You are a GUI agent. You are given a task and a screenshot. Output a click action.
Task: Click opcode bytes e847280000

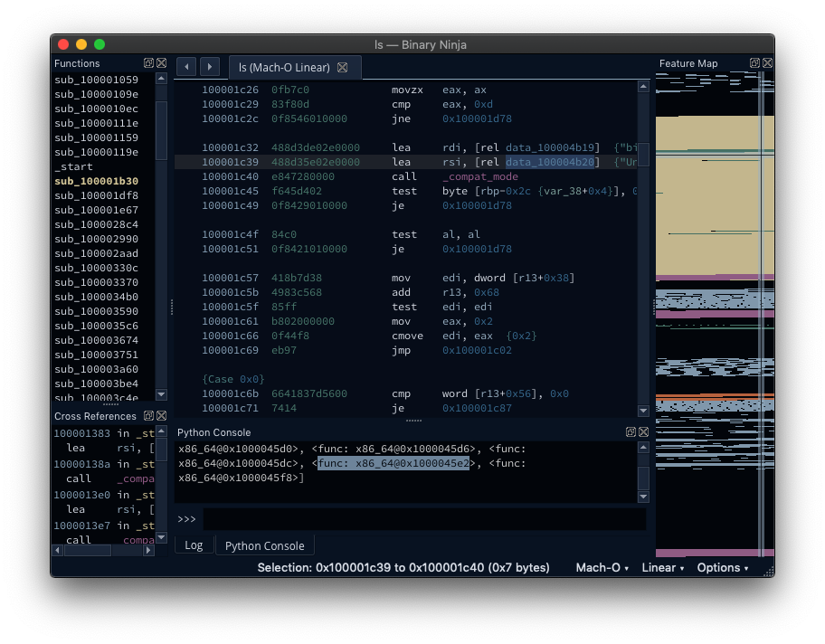302,176
